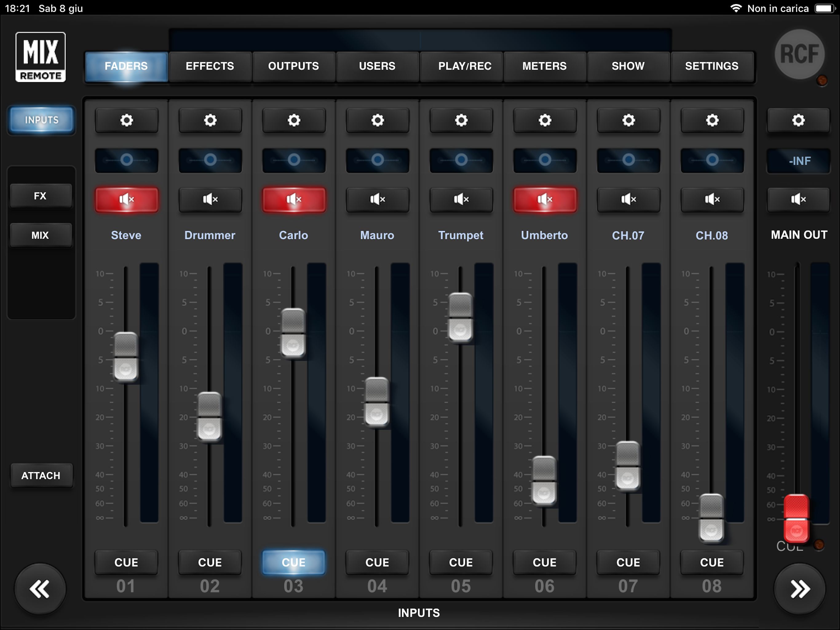Go to previous channel bank arrow
The height and width of the screenshot is (630, 840).
[40, 589]
